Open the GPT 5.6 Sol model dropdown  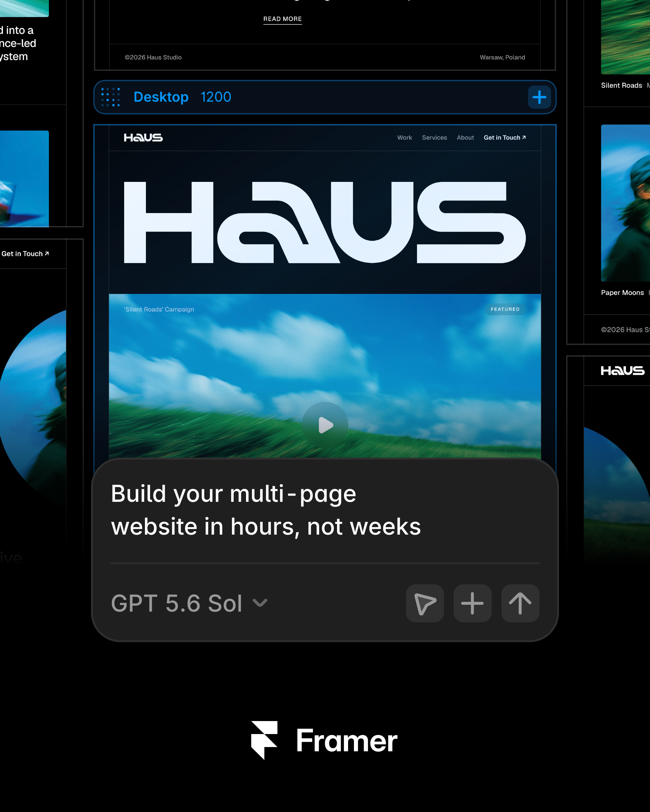(189, 603)
